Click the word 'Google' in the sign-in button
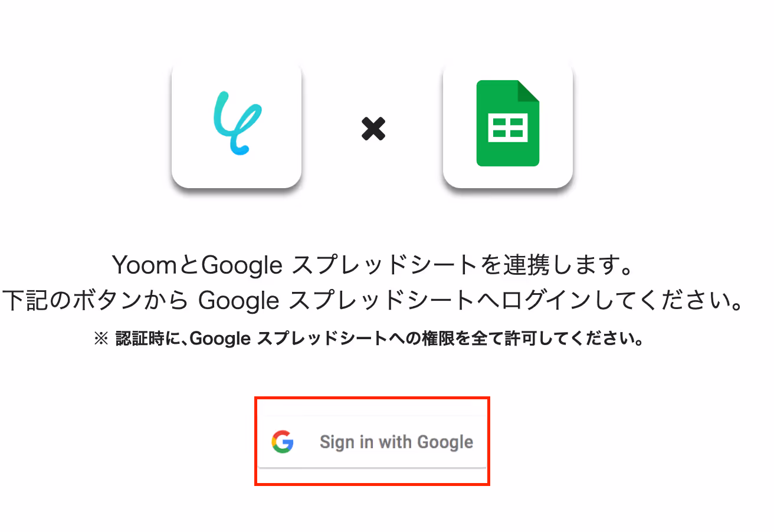 pos(445,442)
